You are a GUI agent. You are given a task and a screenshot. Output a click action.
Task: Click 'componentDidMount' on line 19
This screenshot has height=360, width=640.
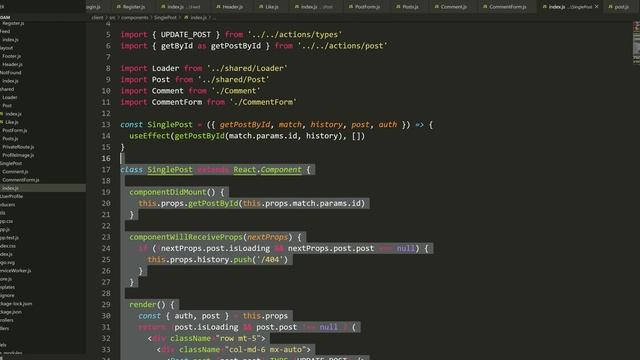pyautogui.click(x=168, y=192)
